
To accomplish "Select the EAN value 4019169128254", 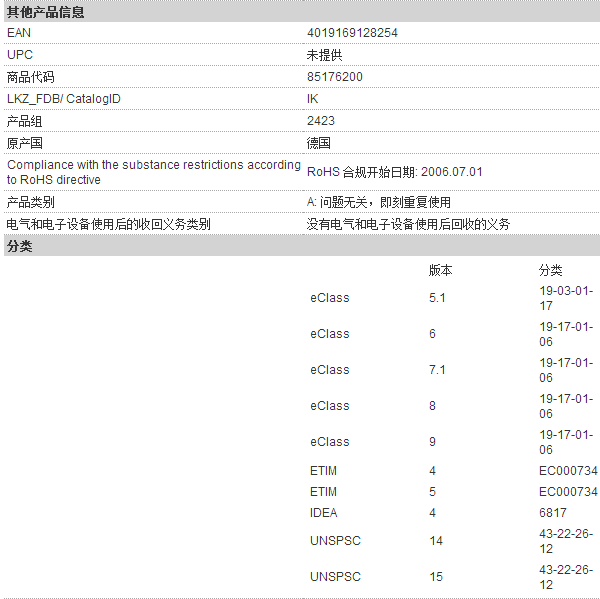I will coord(352,33).
